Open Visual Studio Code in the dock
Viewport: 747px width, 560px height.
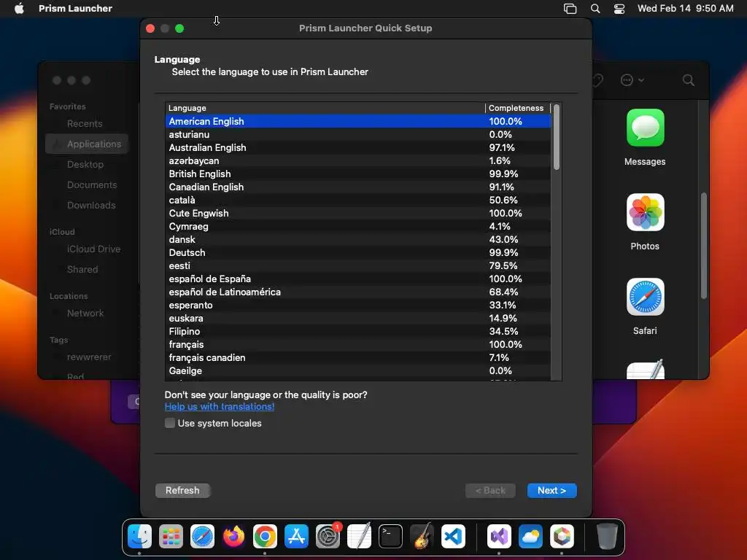click(453, 536)
